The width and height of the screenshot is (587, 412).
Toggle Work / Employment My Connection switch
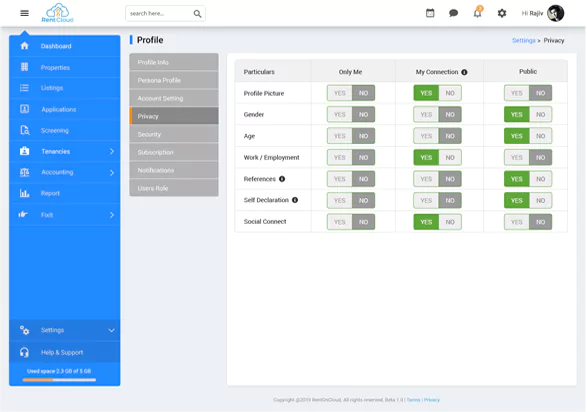point(437,158)
